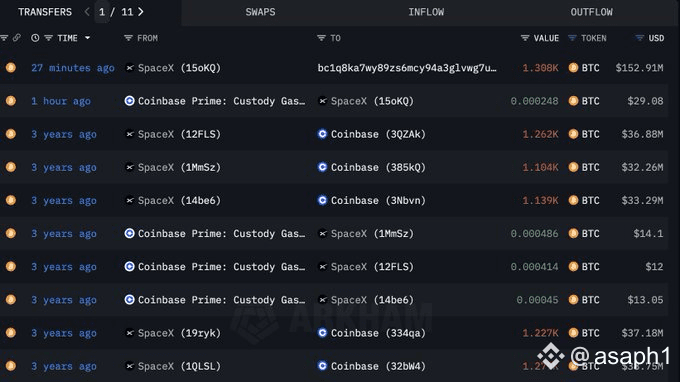Viewport: 680px width, 382px height.
Task: Click the 1.139K value cell
Action: click(x=540, y=201)
